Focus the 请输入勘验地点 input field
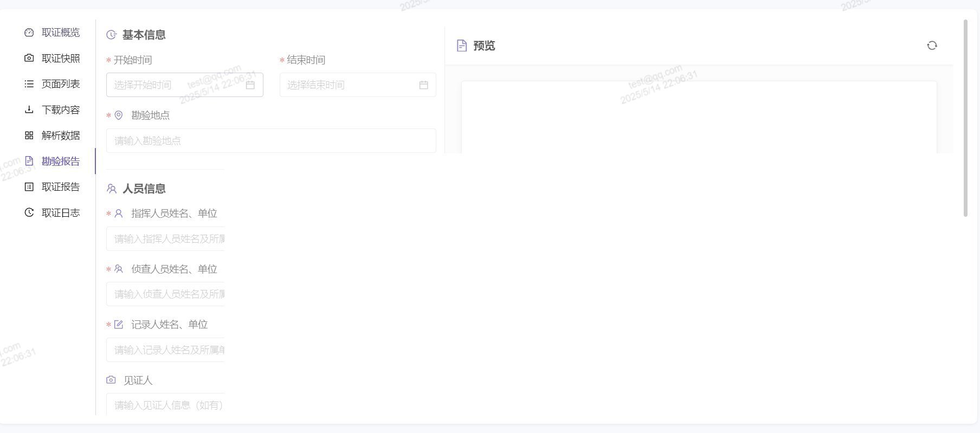This screenshot has height=433, width=980. click(x=271, y=141)
